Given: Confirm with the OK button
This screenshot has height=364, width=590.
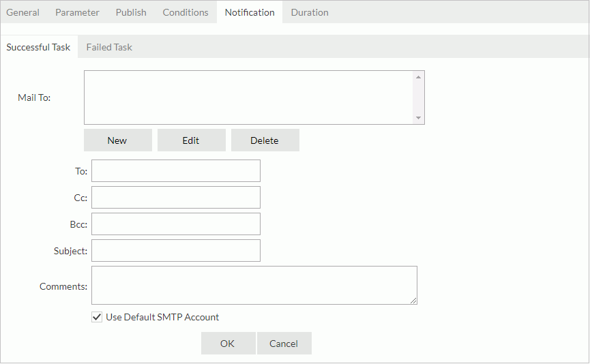Looking at the screenshot, I should (x=228, y=344).
